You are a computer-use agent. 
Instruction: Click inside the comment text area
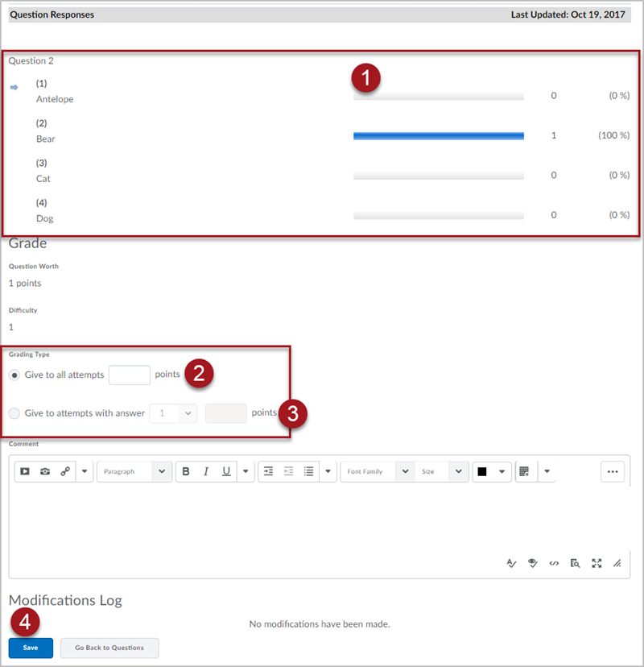click(x=320, y=519)
